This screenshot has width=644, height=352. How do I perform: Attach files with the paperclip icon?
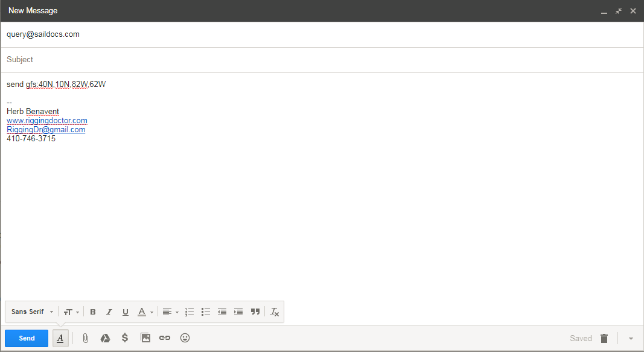coord(86,338)
